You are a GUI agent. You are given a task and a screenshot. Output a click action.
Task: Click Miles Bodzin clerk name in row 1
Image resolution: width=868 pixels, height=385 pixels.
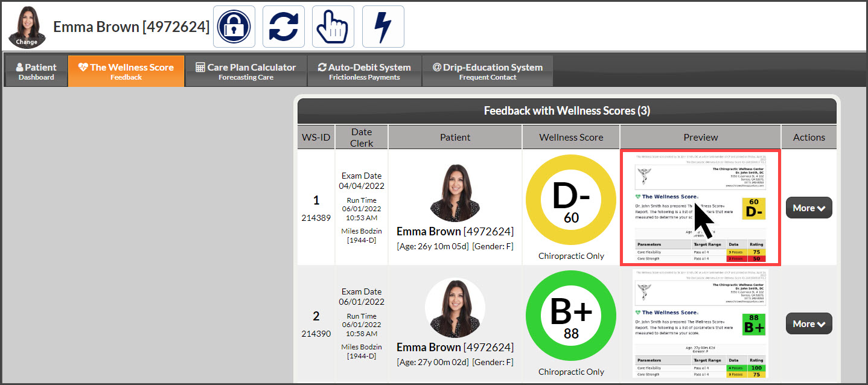[362, 231]
